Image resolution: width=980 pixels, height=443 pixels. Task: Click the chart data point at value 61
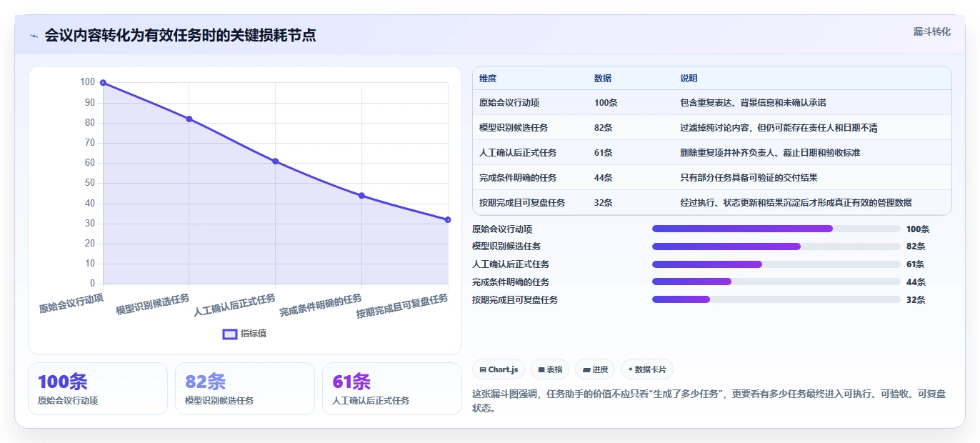pyautogui.click(x=275, y=161)
